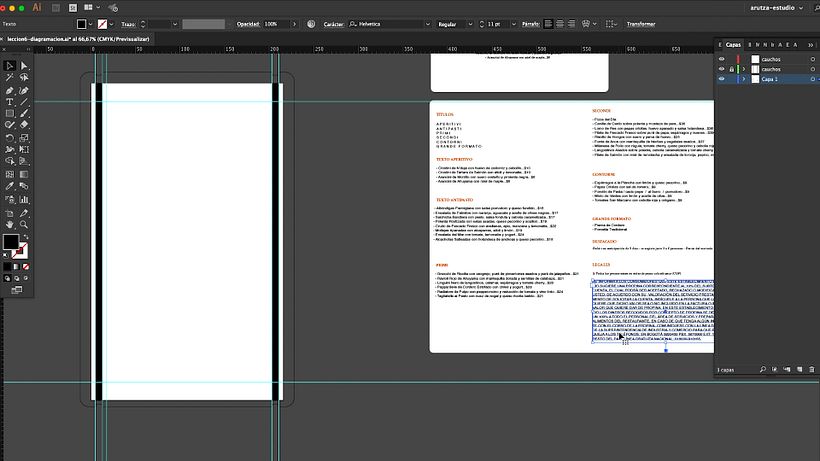Switch to the Capas panel tab
Image resolution: width=820 pixels, height=461 pixels.
coord(733,45)
